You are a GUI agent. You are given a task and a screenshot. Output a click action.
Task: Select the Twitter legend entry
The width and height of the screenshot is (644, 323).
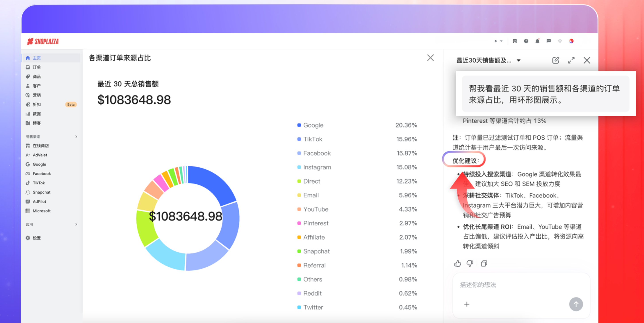[357, 307]
